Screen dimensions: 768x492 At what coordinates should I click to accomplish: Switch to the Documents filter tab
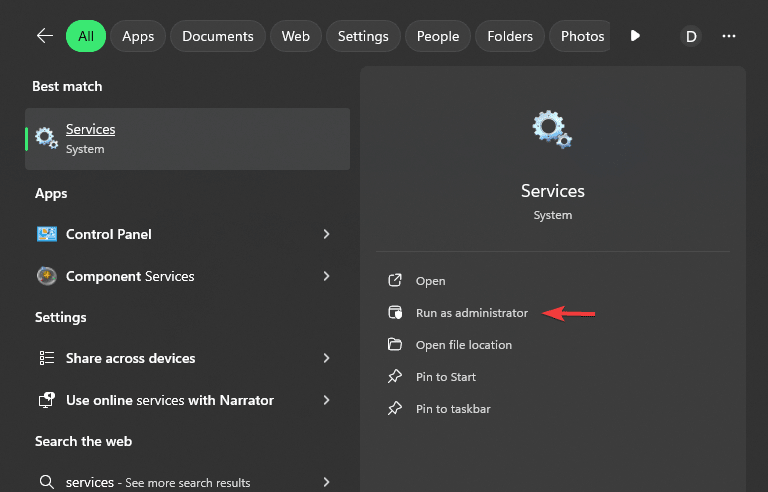[x=218, y=36]
